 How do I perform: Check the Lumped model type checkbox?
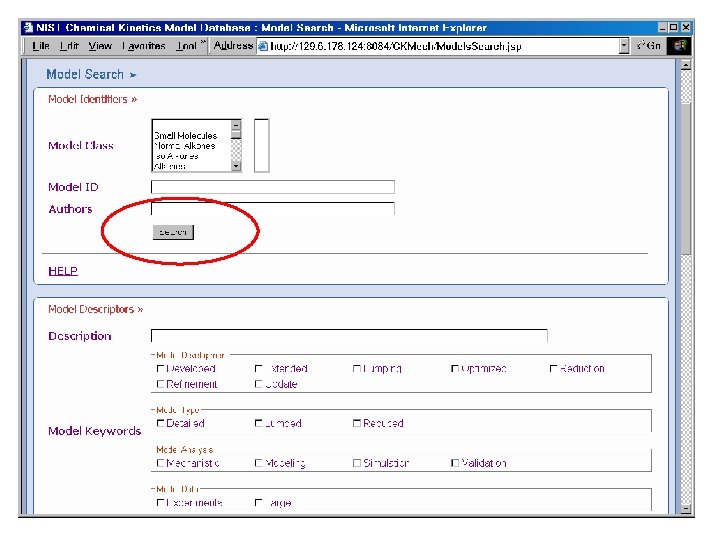point(259,423)
